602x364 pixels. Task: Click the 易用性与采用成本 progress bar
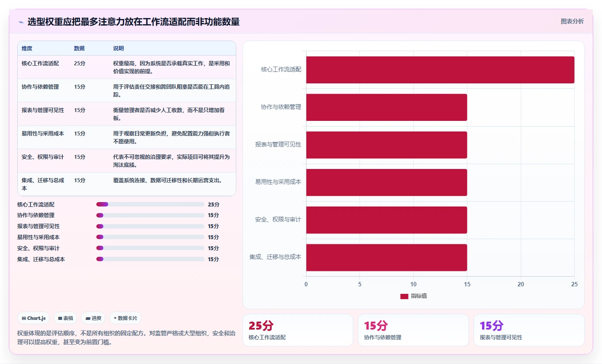(150, 237)
